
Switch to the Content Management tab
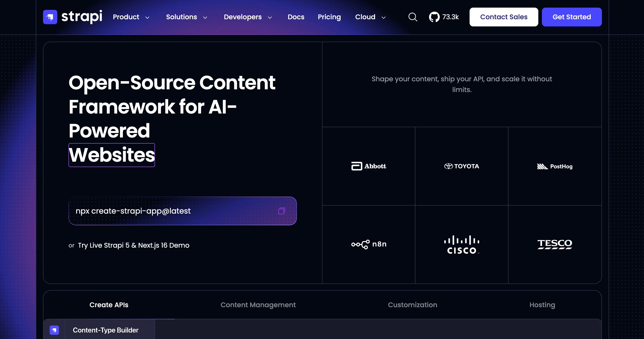258,305
